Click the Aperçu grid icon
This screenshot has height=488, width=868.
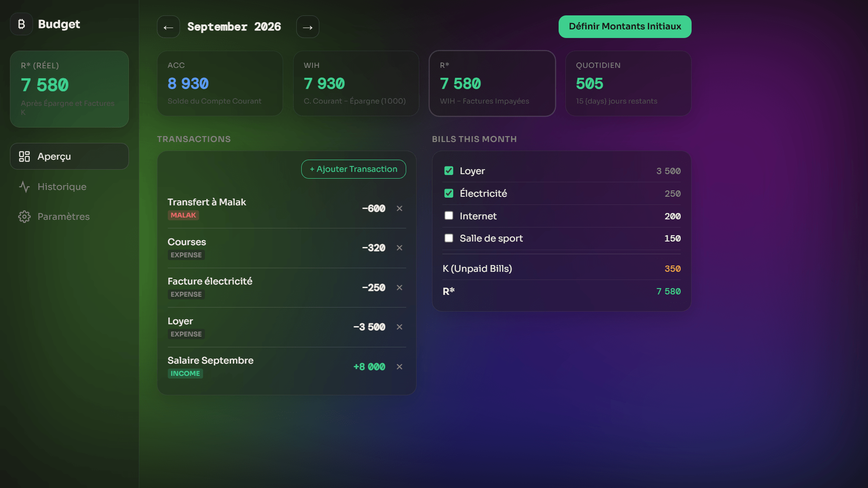click(x=24, y=156)
